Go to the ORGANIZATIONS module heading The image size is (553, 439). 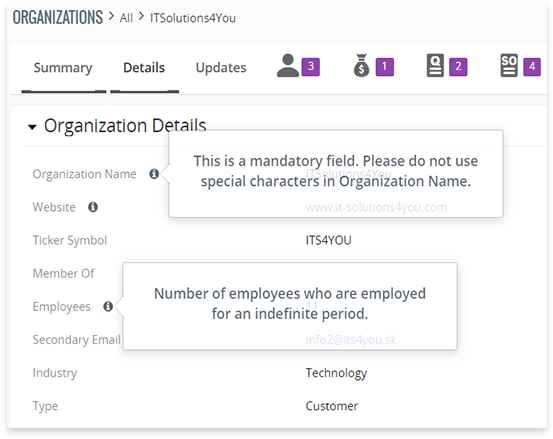coord(57,17)
